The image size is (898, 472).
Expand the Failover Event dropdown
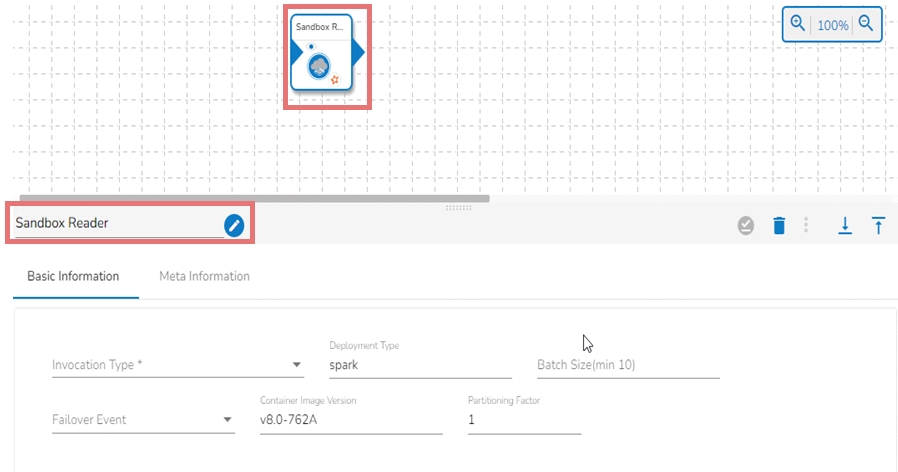point(228,420)
